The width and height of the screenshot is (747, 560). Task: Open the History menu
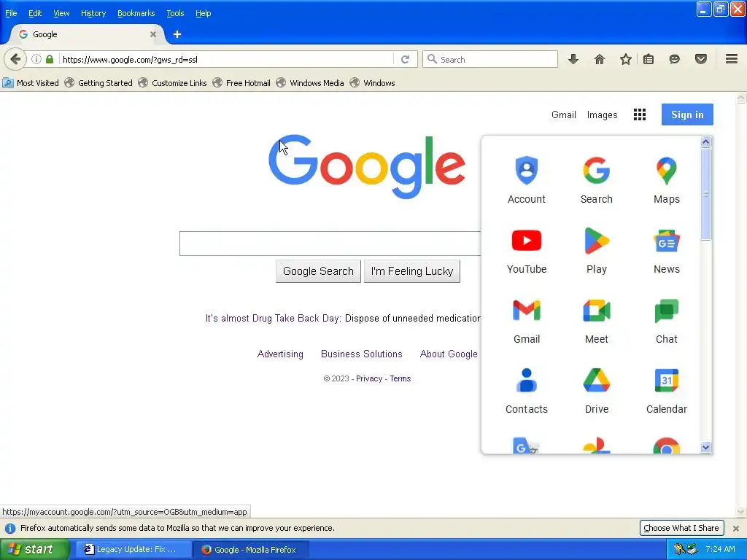point(93,13)
